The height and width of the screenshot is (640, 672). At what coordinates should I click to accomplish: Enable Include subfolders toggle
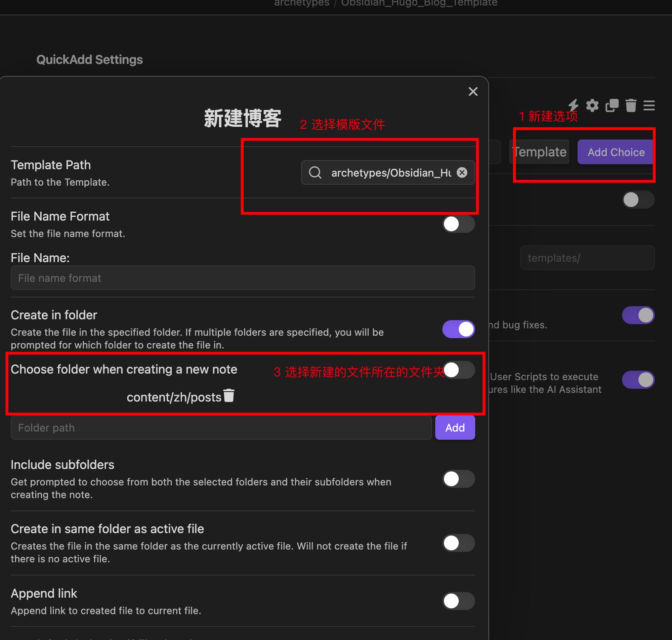458,479
